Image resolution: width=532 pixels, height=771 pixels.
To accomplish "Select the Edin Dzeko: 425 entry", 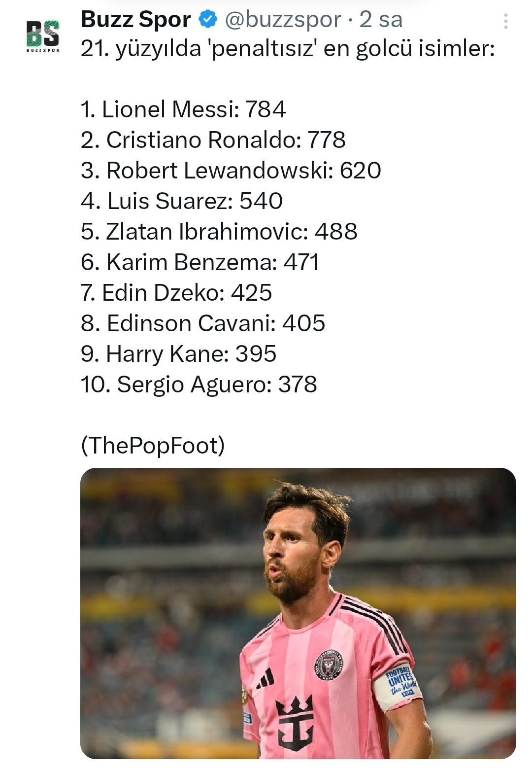I will pos(176,293).
